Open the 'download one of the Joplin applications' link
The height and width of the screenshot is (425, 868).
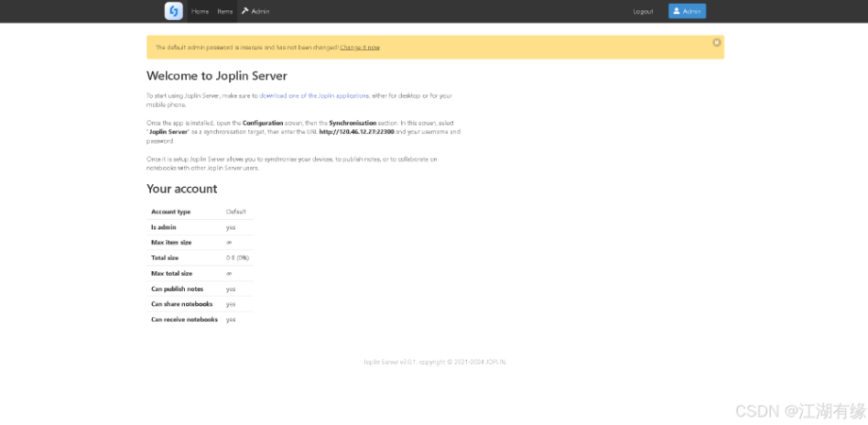(x=314, y=95)
